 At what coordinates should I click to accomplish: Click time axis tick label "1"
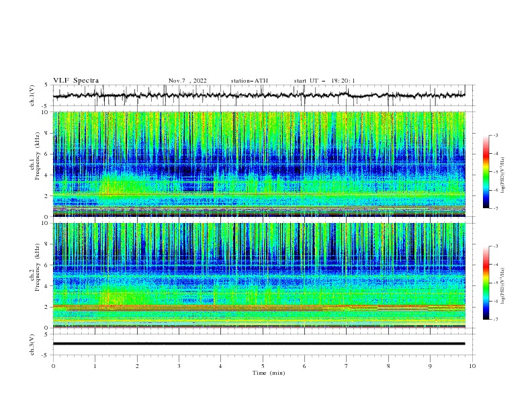(95, 366)
